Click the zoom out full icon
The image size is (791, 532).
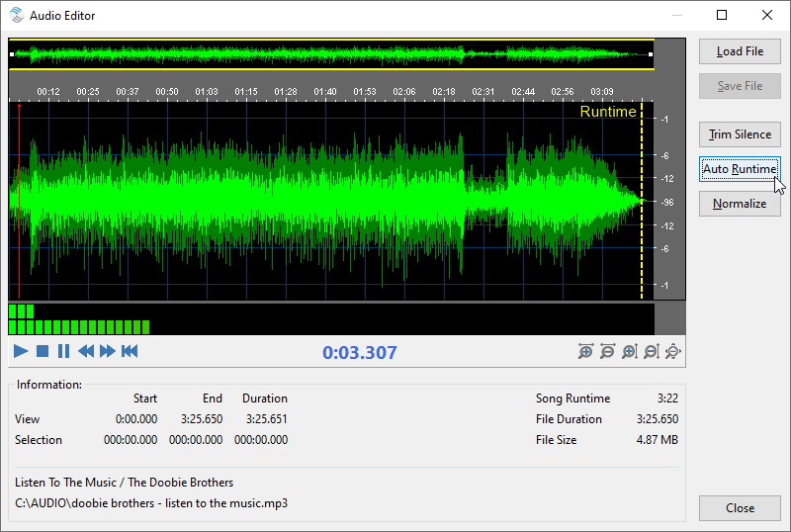tap(673, 351)
